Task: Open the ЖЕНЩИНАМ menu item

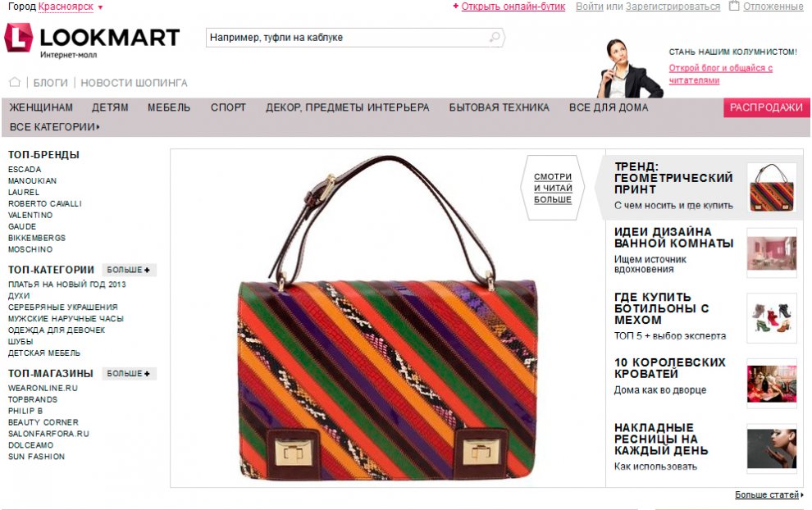Action: pos(41,107)
